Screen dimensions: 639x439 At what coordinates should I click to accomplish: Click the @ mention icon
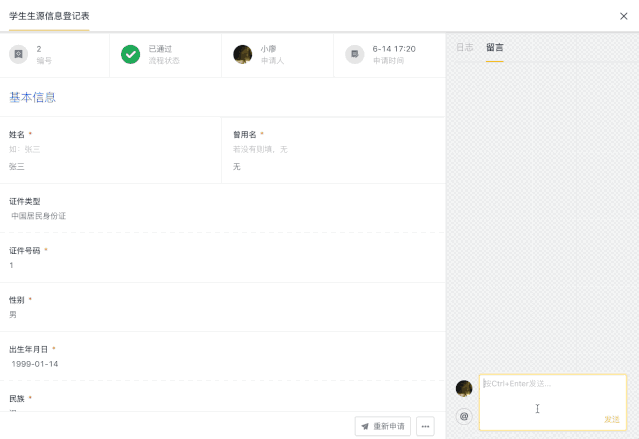pos(464,416)
